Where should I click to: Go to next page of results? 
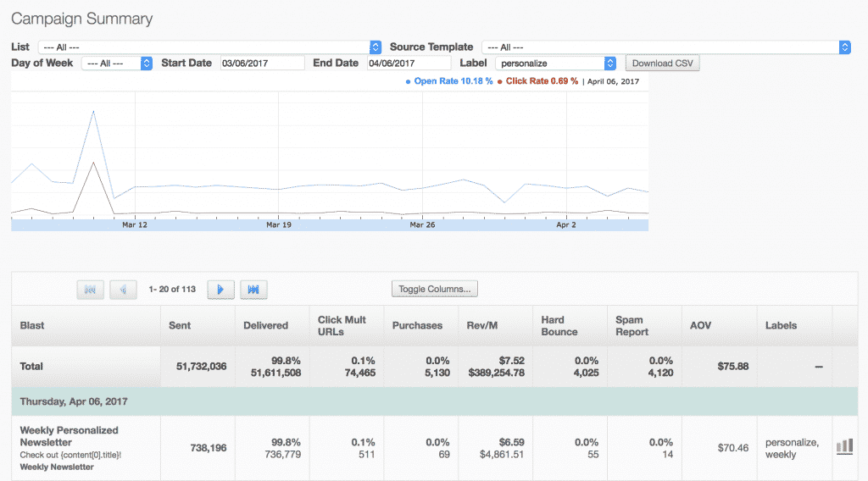[x=220, y=290]
